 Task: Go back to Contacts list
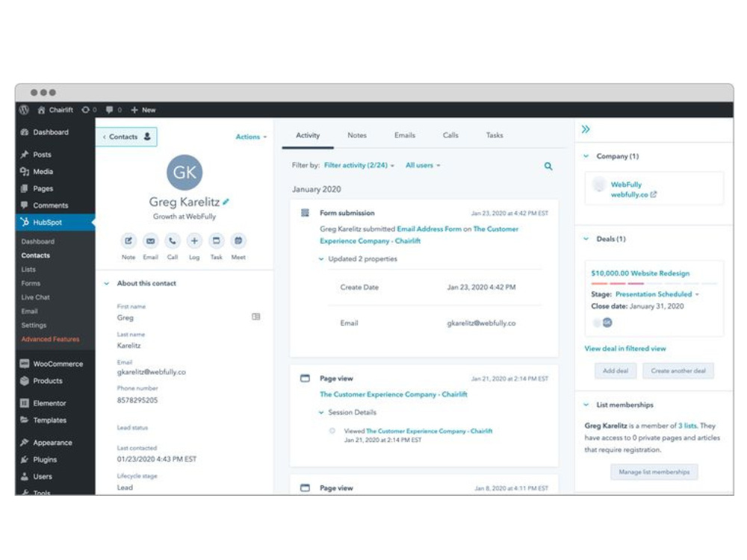[126, 137]
